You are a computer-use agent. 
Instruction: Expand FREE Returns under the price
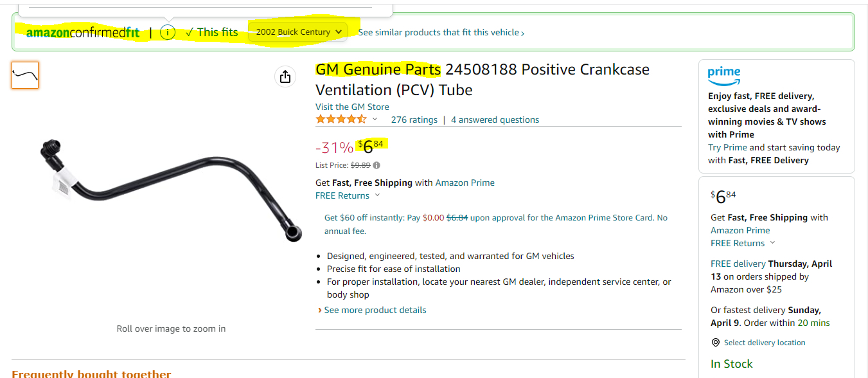pyautogui.click(x=348, y=195)
